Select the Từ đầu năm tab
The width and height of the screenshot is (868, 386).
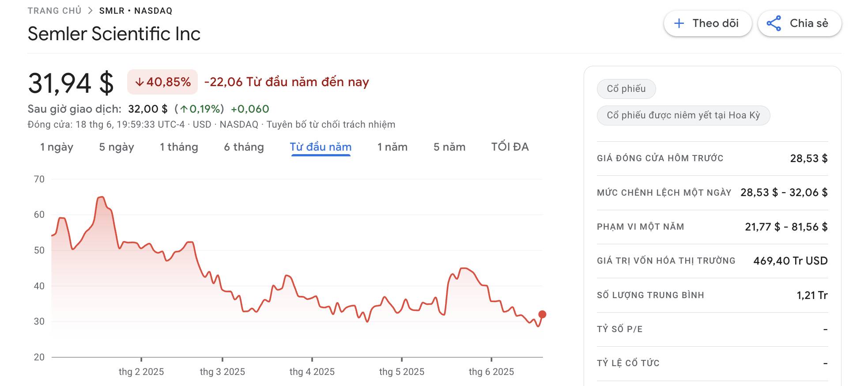tap(321, 147)
